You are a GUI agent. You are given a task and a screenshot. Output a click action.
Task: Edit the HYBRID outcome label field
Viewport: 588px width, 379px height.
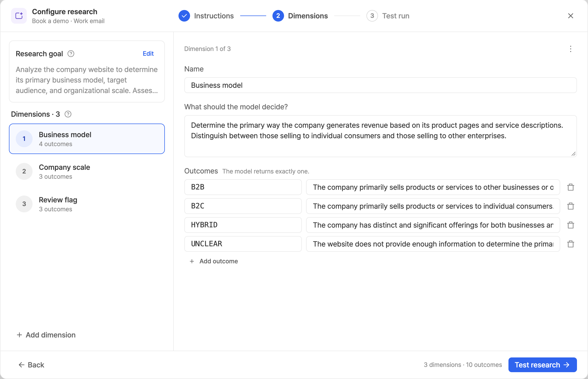[243, 225]
